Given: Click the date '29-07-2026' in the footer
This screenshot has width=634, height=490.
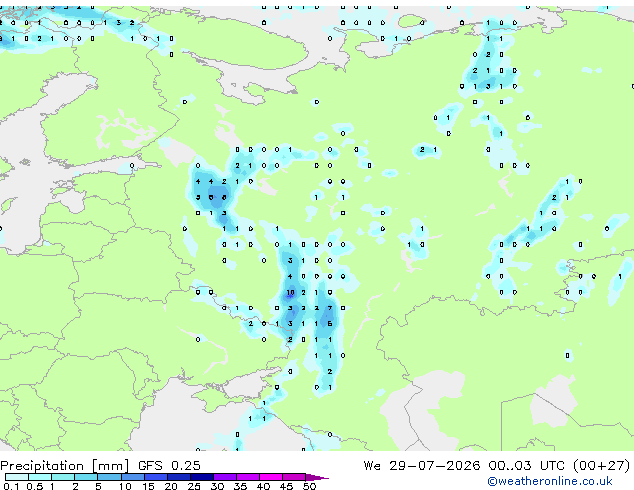Looking at the screenshot, I should click(x=435, y=466).
